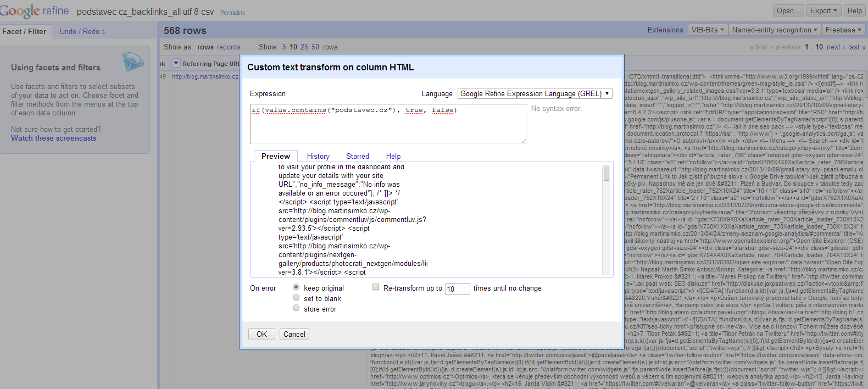
Task: Open the project Permalink
Action: (x=233, y=13)
